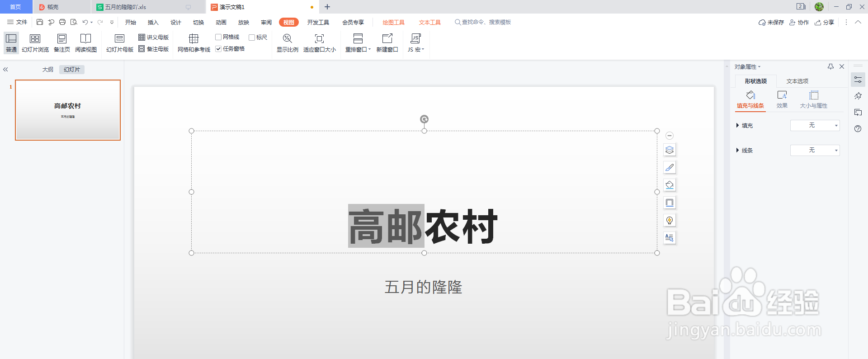Collapse floating toolbar with minus icon
This screenshot has height=359, width=868.
[670, 136]
